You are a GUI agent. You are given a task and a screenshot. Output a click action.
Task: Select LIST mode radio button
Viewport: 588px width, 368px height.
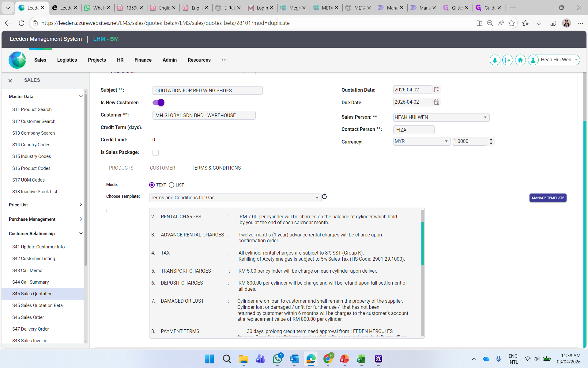click(171, 185)
